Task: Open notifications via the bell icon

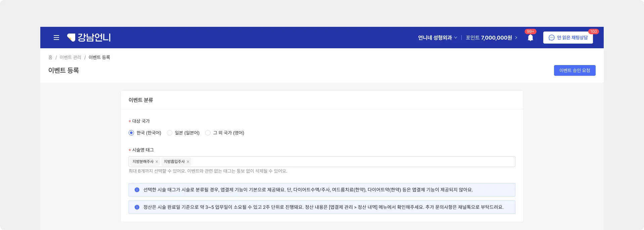Action: [x=531, y=38]
